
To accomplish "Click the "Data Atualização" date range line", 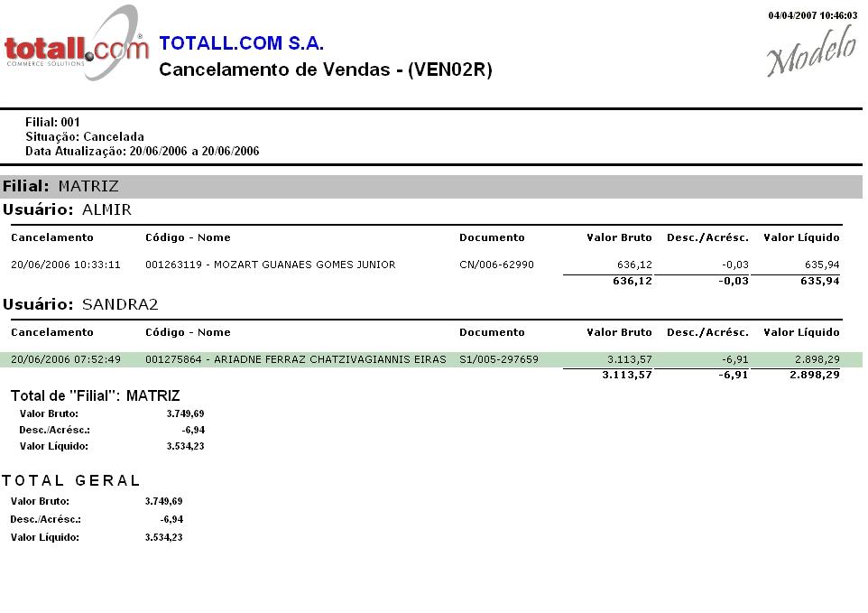I will [143, 151].
